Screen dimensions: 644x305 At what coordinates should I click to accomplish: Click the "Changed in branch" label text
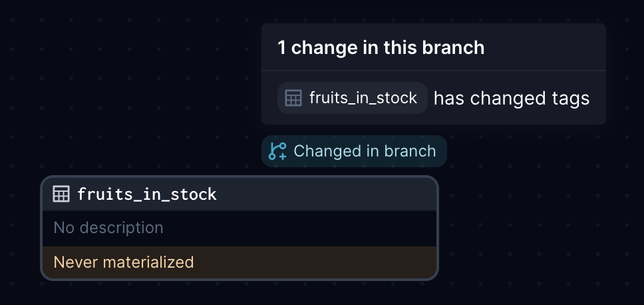coord(365,151)
